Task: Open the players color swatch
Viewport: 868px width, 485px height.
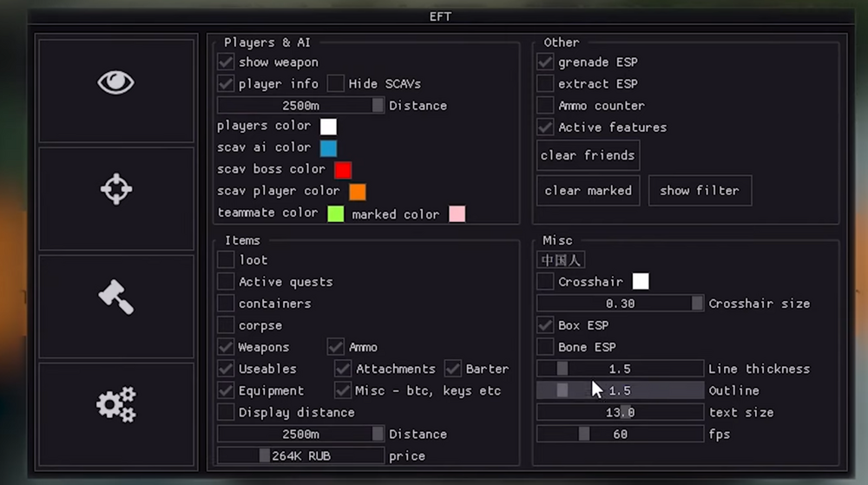Action: point(328,127)
